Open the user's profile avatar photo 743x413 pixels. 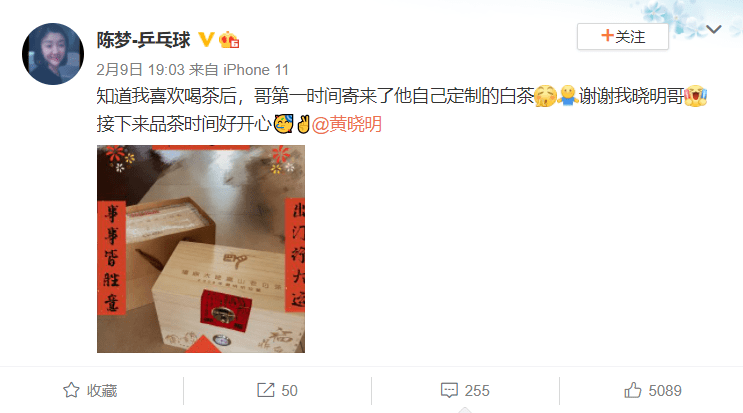point(53,54)
